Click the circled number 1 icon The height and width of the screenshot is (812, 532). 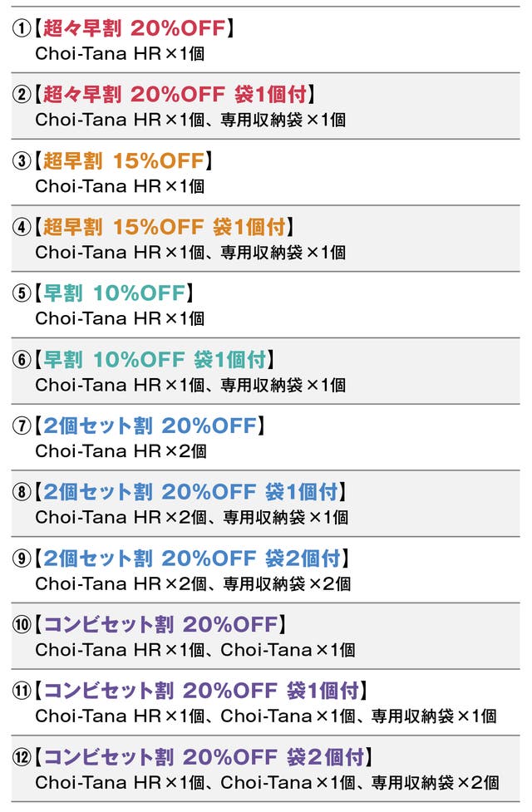point(21,29)
